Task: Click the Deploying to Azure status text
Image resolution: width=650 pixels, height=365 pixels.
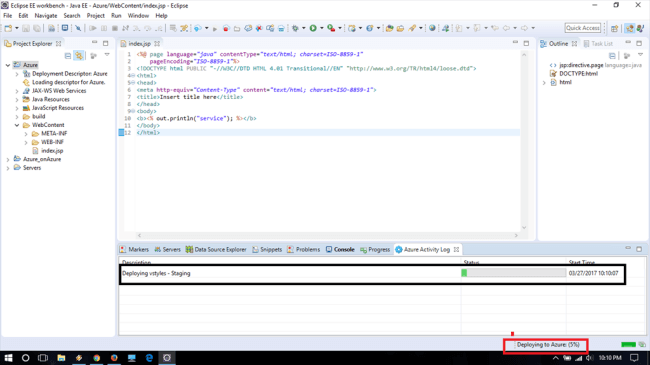Action: (x=548, y=344)
